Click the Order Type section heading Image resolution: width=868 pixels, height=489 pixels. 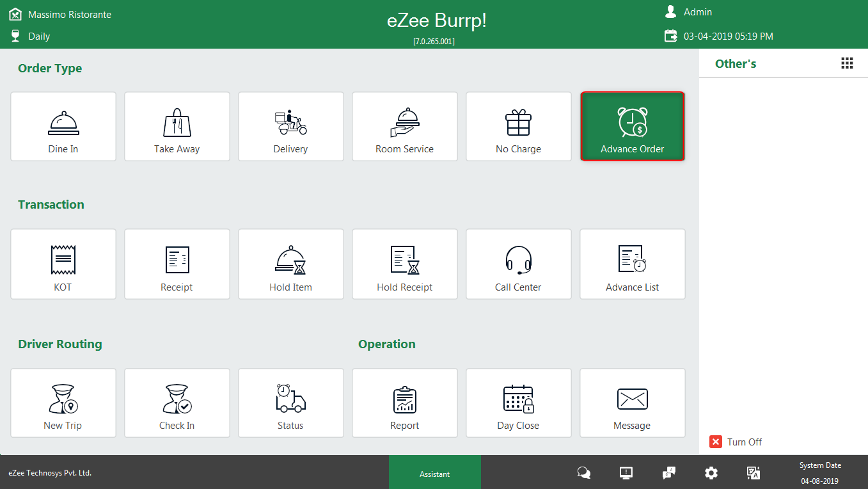tap(50, 68)
